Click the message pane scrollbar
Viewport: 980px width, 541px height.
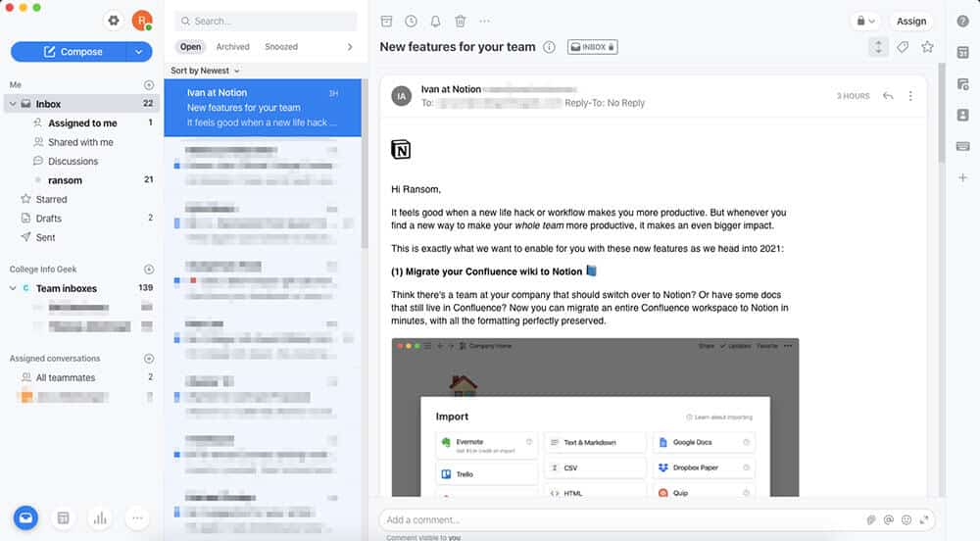941,113
